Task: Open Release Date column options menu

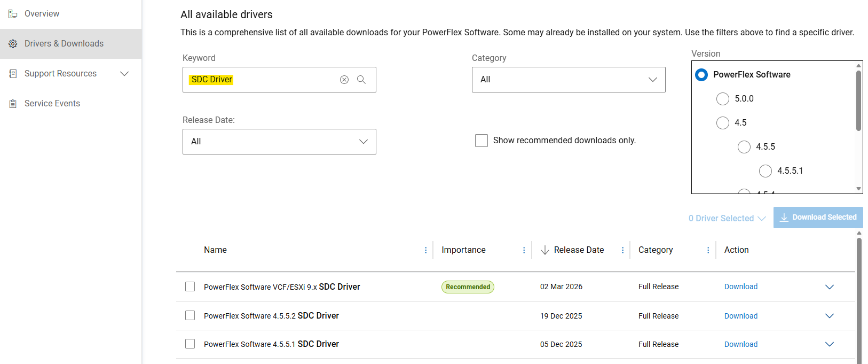Action: [x=622, y=250]
